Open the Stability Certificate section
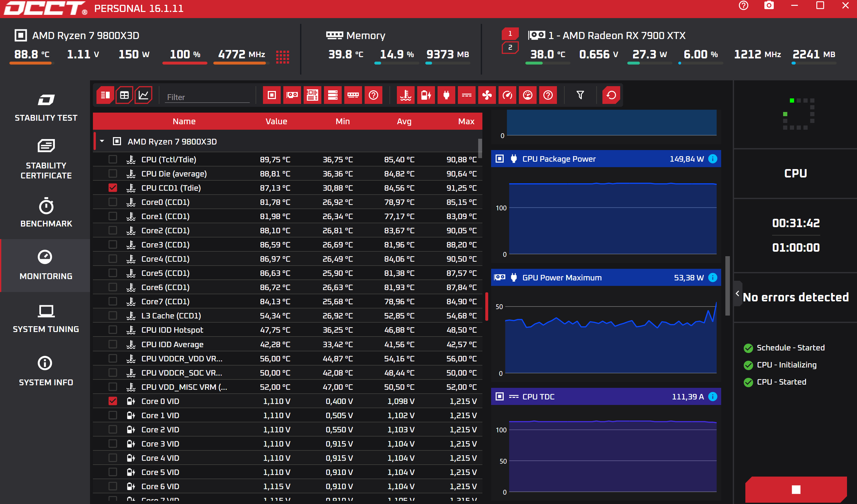This screenshot has height=504, width=857. tap(46, 159)
